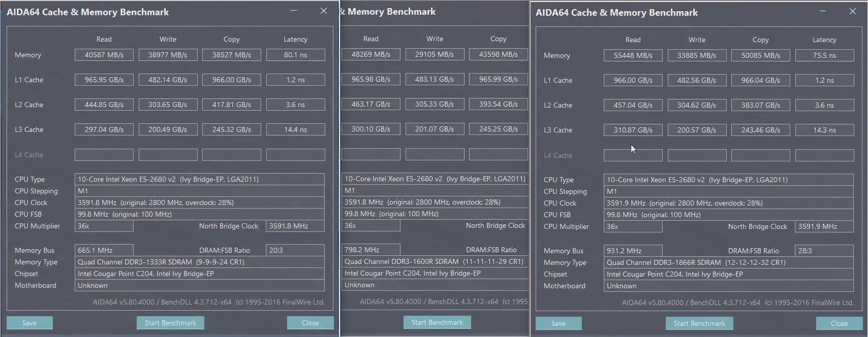The image size is (868, 337).
Task: Select memory copy value 50085 MB/s
Action: pyautogui.click(x=761, y=55)
